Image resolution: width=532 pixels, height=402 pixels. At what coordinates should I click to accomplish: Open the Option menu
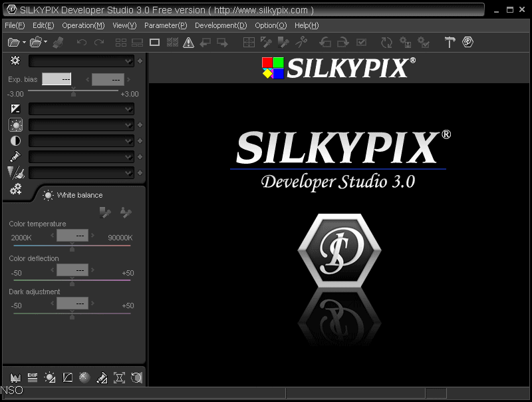pyautogui.click(x=271, y=25)
